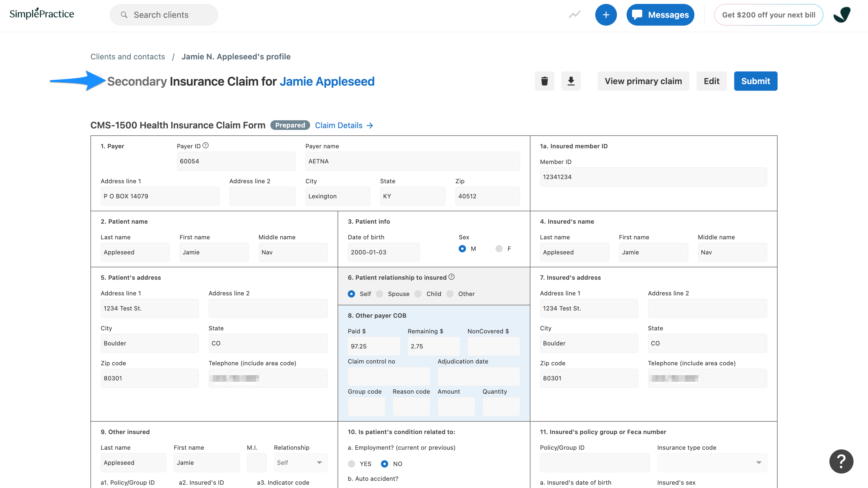Delete claim using trash icon
The width and height of the screenshot is (868, 488).
tap(544, 81)
